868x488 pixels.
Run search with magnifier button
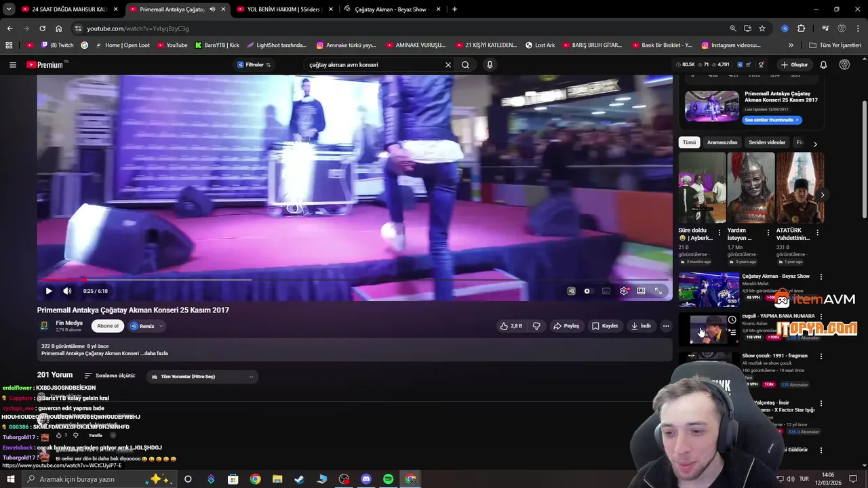tap(465, 65)
